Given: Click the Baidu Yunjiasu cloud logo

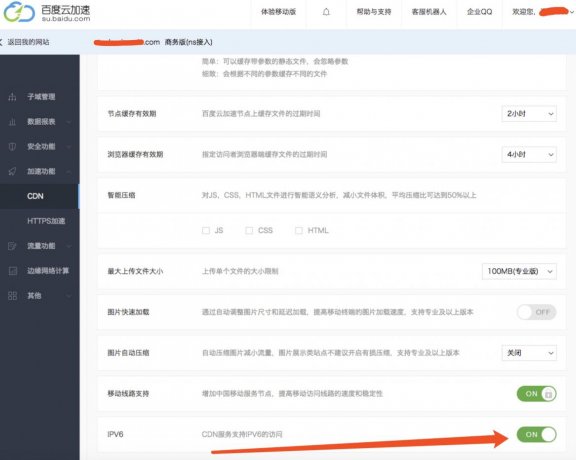Looking at the screenshot, I should pyautogui.click(x=19, y=12).
